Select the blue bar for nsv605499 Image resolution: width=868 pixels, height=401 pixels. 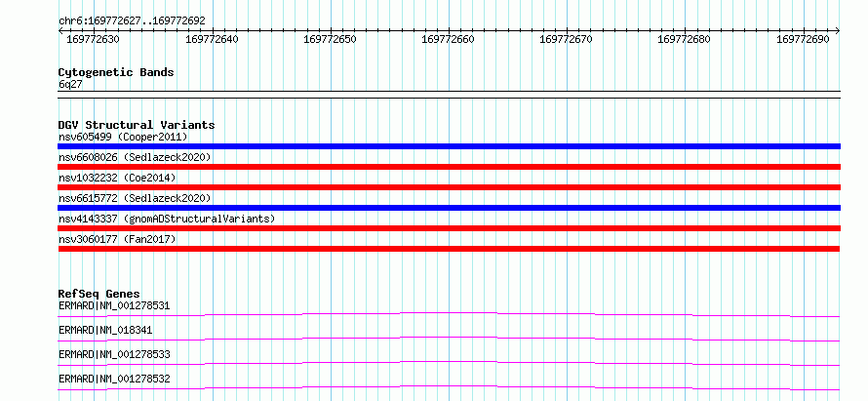coord(449,146)
